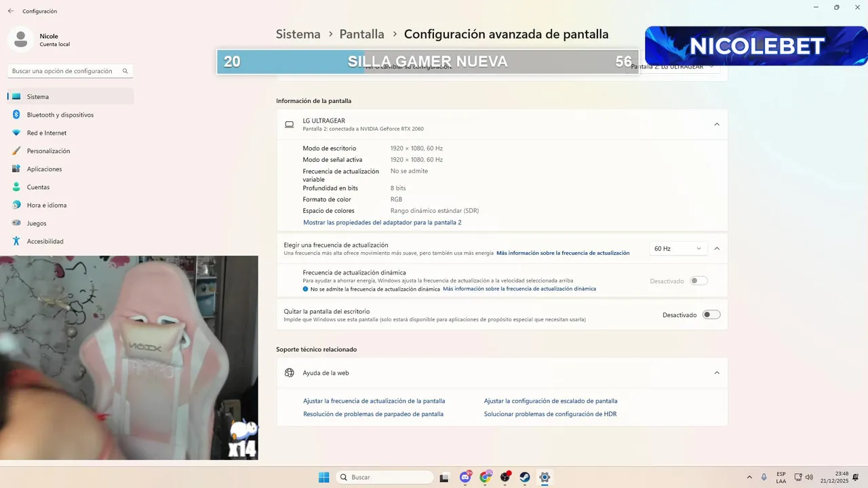Viewport: 868px width, 488px height.
Task: Click the volume speaker tray icon
Action: pos(810,477)
